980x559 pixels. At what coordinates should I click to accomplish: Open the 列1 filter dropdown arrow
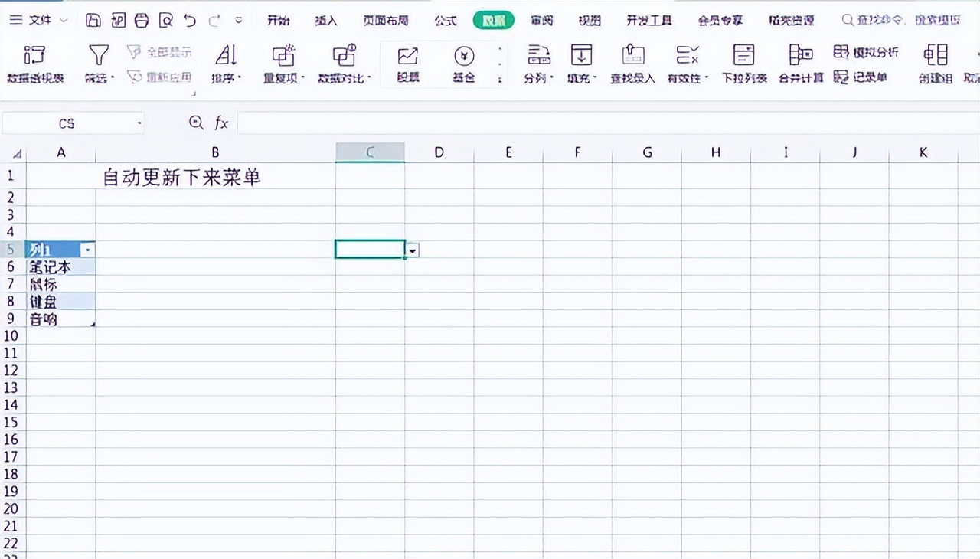(89, 250)
